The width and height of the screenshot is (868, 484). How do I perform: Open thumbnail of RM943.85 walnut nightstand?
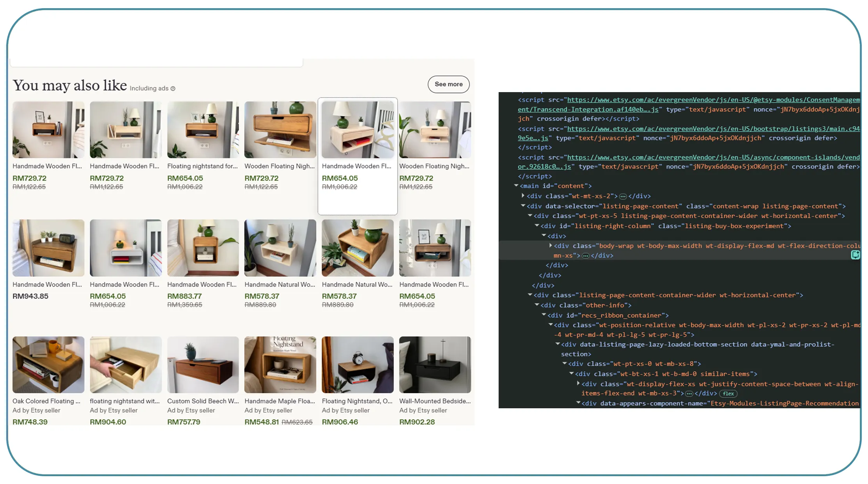pos(48,248)
